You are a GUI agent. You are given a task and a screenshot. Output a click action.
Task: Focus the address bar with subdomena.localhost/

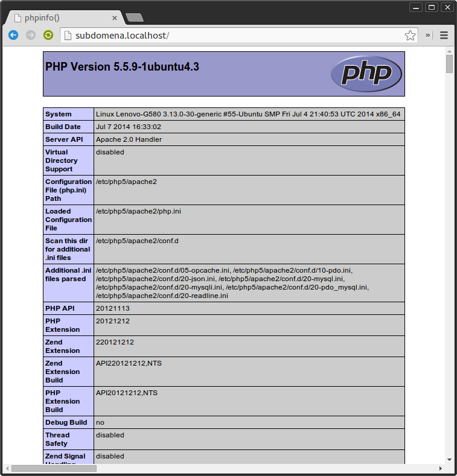click(238, 36)
